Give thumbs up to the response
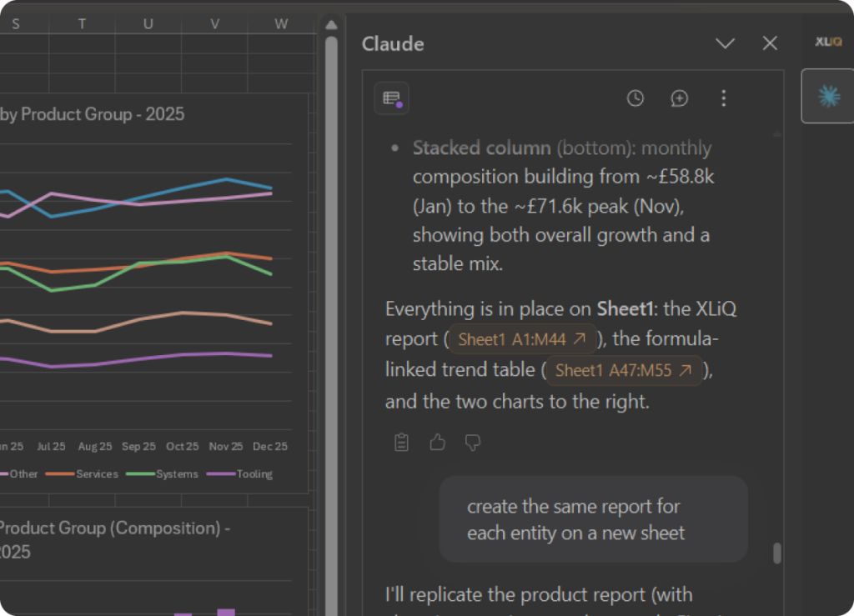854x616 pixels. coord(437,443)
